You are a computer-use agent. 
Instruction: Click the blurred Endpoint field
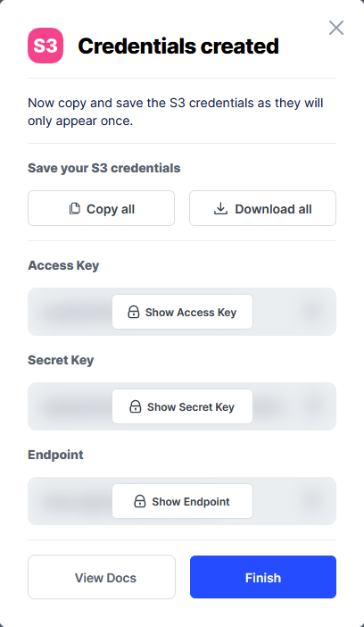182,501
